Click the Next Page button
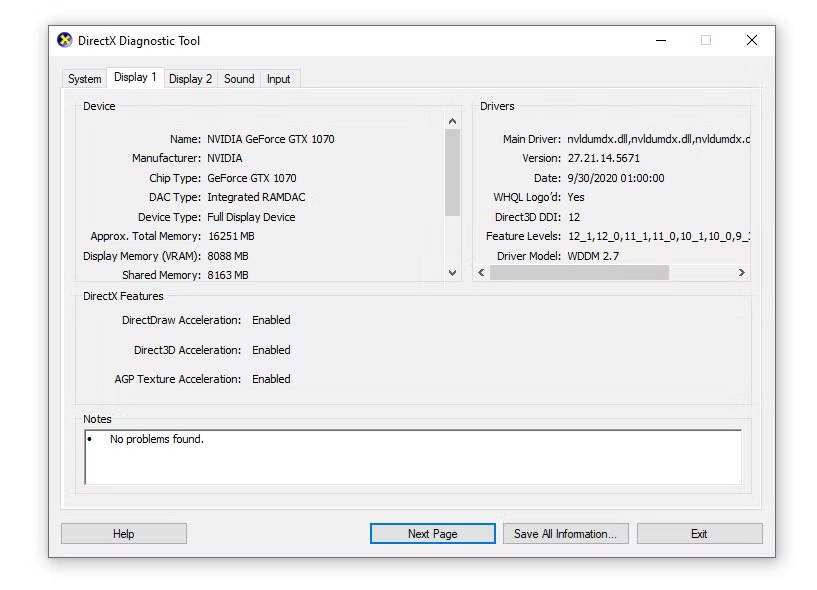This screenshot has width=817, height=590. click(432, 534)
